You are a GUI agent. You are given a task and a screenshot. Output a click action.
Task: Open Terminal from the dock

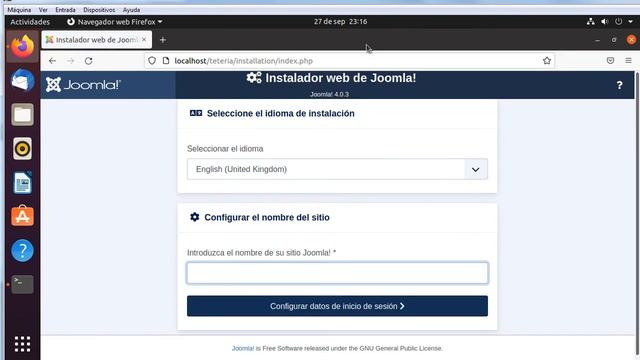(22, 284)
